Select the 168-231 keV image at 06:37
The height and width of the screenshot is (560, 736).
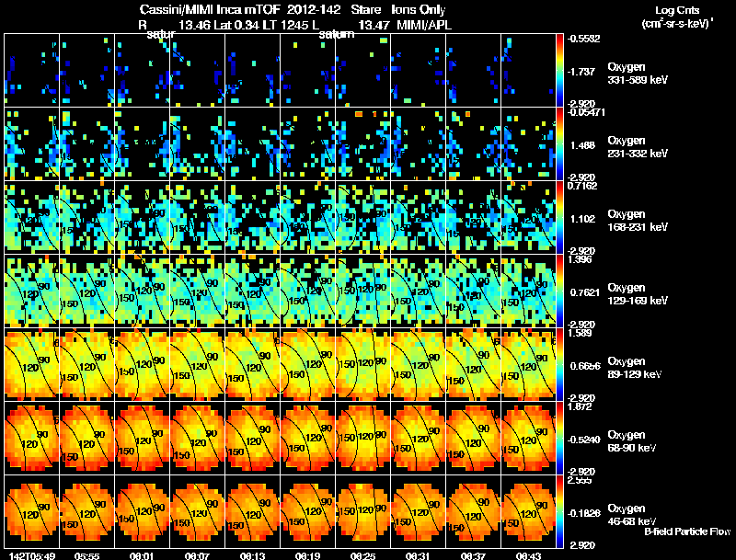(x=473, y=217)
